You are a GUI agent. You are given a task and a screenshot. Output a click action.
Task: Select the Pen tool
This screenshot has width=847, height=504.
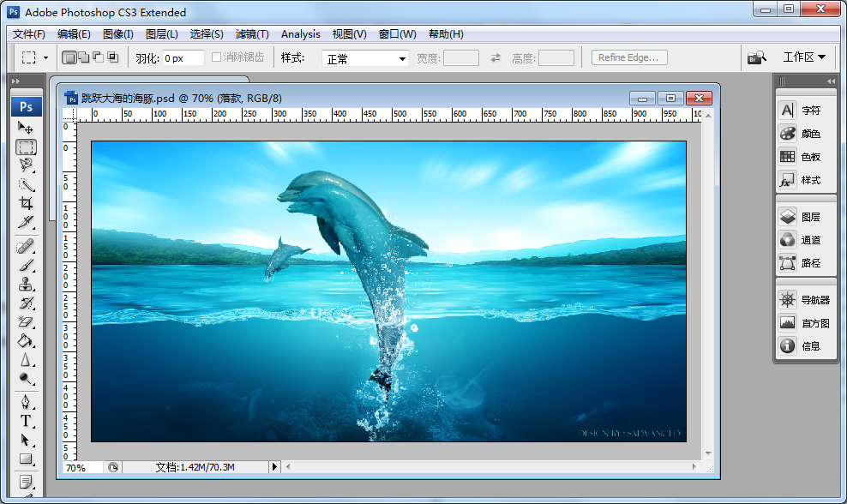pyautogui.click(x=26, y=402)
